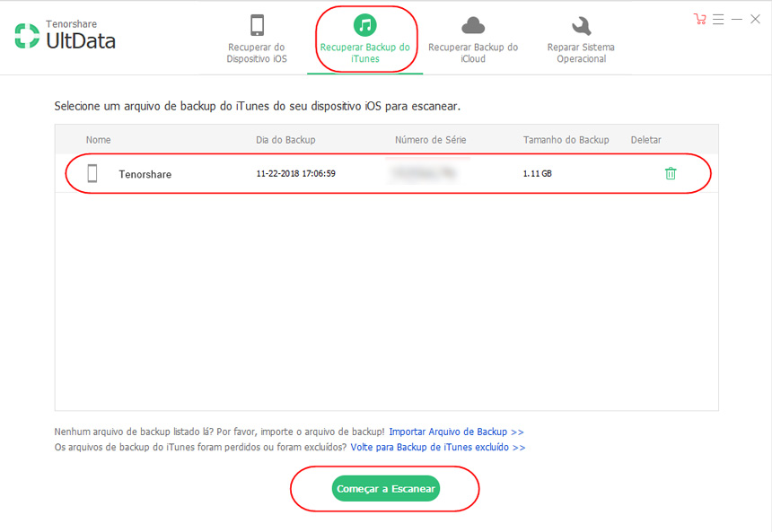Switch to Recuperar do Dispositivo iOS tab
This screenshot has height=532, width=772.
coord(257,39)
